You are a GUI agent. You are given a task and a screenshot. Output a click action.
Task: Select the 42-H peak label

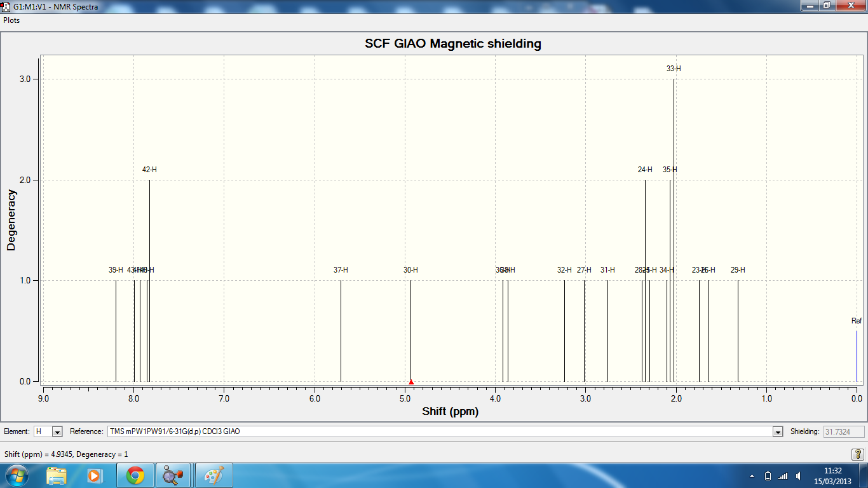tap(149, 170)
